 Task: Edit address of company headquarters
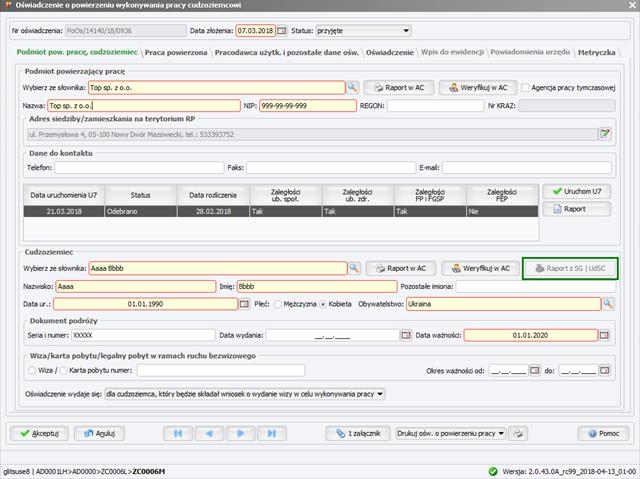tap(604, 134)
